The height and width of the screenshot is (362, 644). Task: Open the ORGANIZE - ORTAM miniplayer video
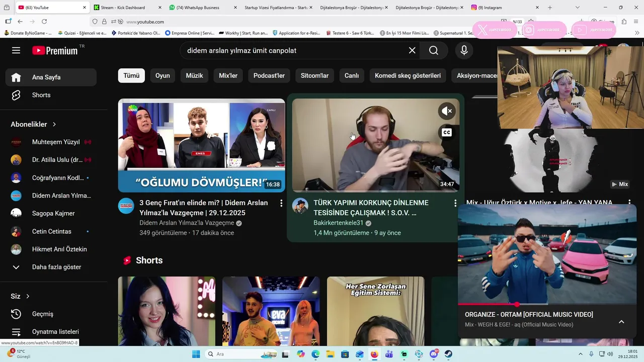547,254
